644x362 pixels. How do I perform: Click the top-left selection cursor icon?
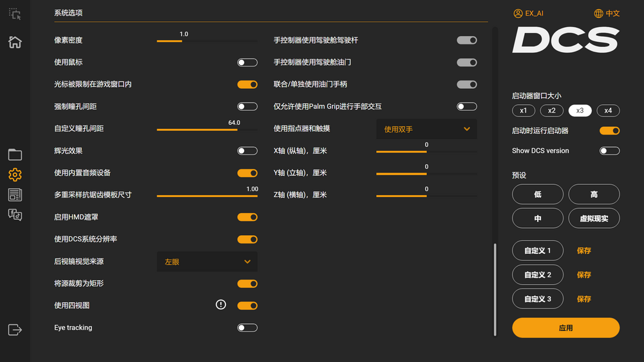click(x=15, y=14)
